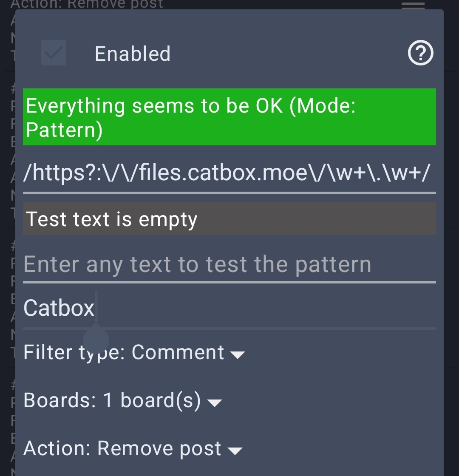Focus the catbox.moe regex pattern field

229,174
